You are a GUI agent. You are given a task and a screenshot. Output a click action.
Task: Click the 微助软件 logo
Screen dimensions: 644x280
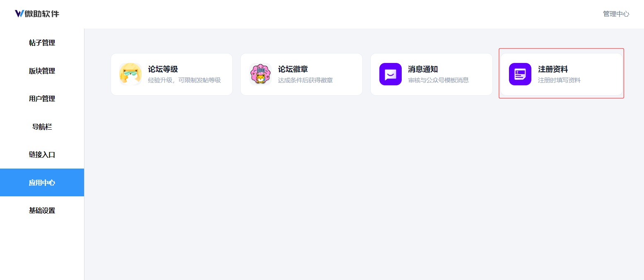[x=37, y=14]
